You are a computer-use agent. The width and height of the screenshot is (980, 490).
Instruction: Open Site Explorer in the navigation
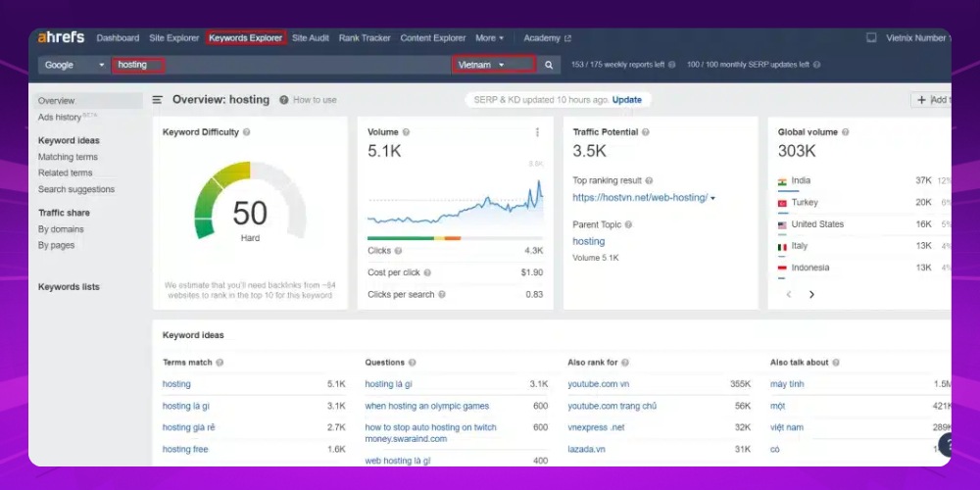[173, 38]
